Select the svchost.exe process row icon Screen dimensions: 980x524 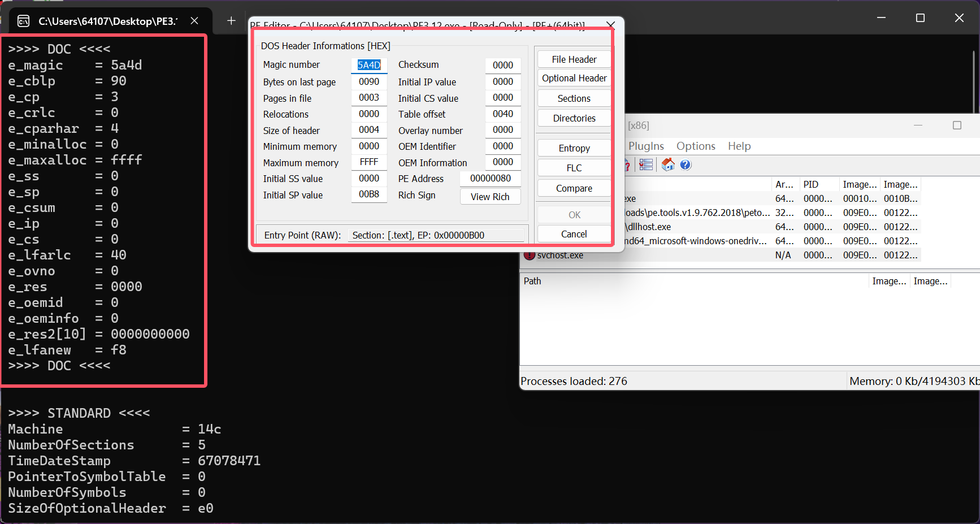pyautogui.click(x=530, y=255)
